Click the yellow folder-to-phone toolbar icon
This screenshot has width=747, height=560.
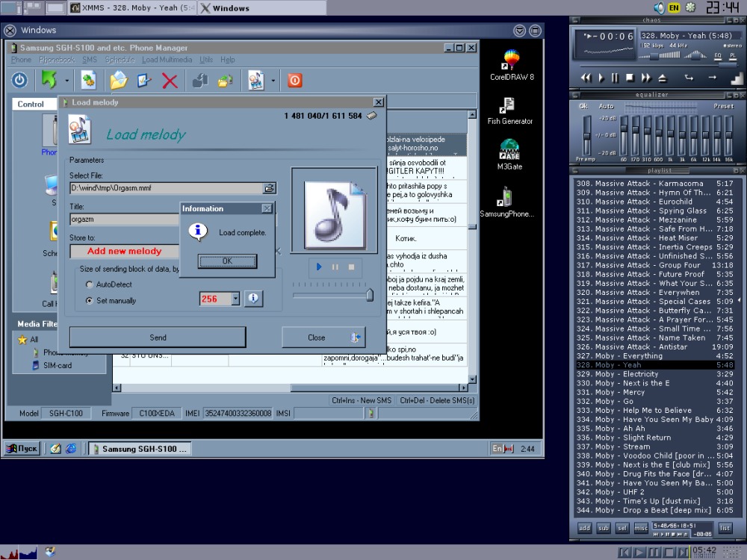pyautogui.click(x=226, y=81)
